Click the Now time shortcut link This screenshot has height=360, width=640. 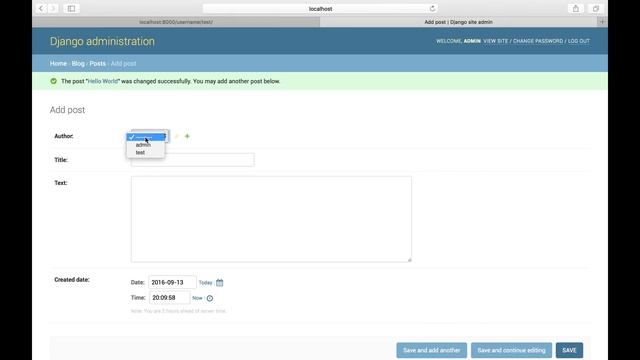(x=197, y=298)
